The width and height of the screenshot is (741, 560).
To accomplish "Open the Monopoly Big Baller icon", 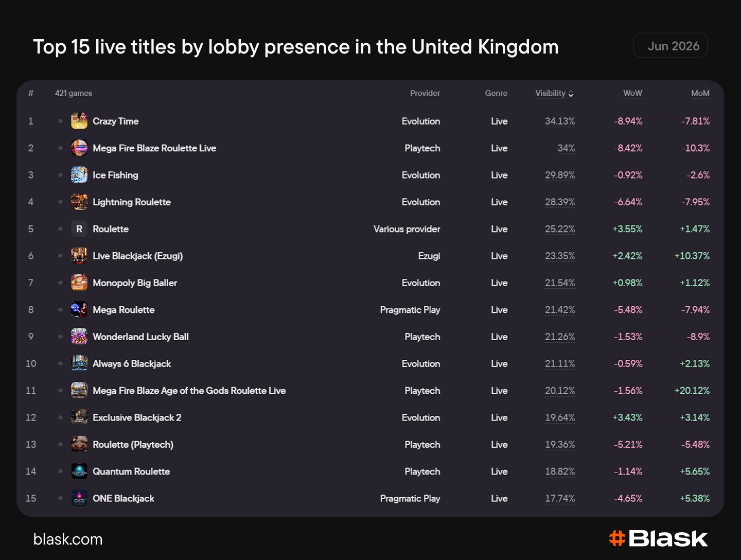I will click(79, 283).
